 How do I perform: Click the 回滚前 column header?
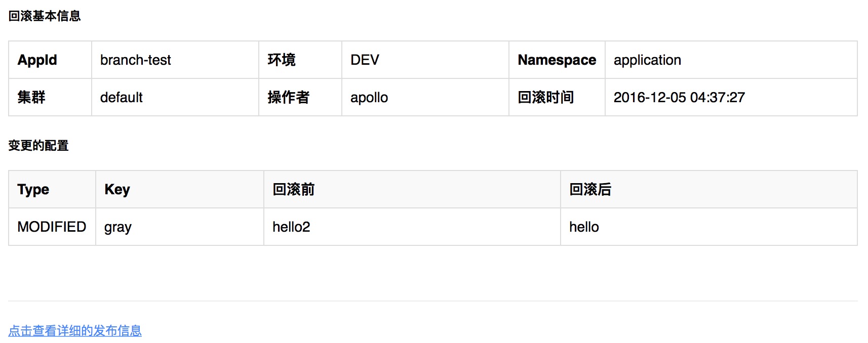(294, 190)
